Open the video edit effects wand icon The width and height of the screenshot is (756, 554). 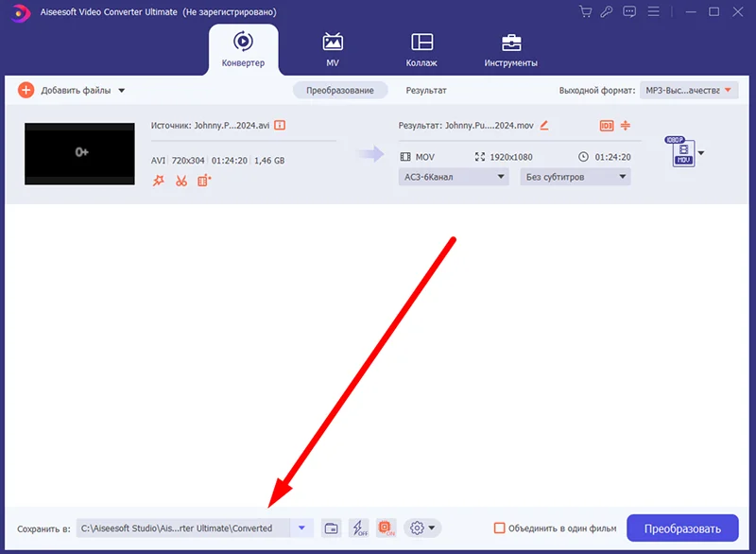(x=159, y=181)
